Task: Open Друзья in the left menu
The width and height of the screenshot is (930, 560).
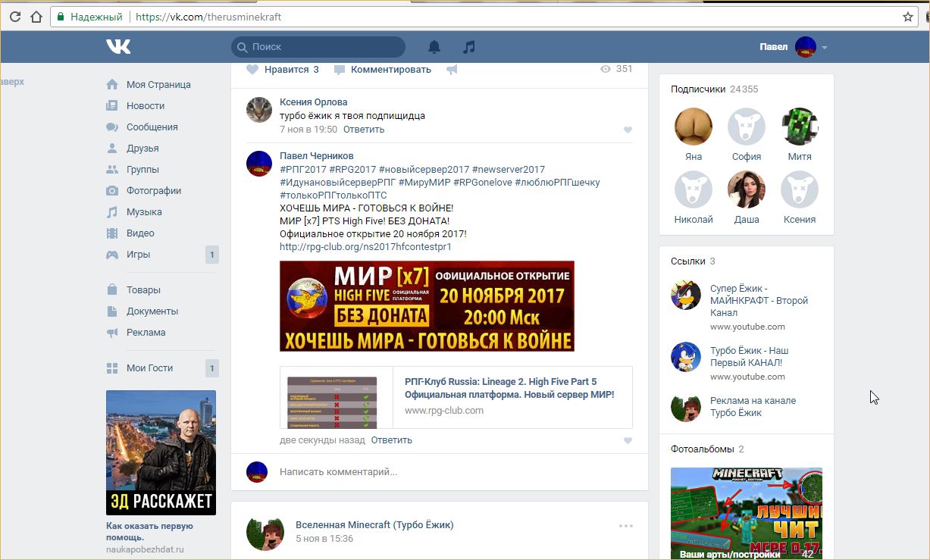Action: point(142,149)
